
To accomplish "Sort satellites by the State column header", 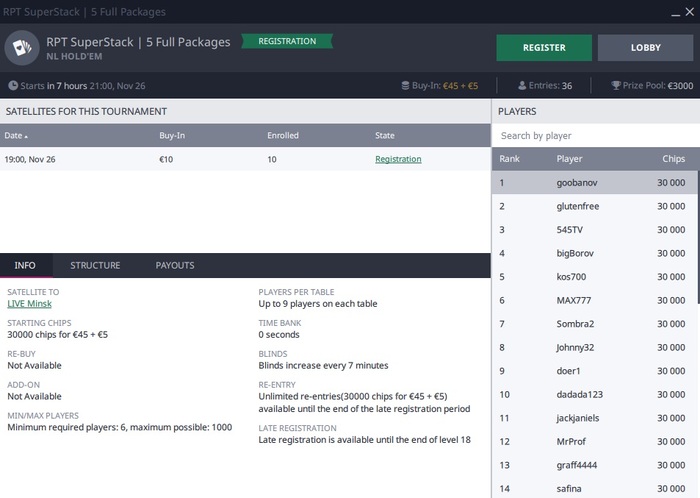I will click(x=384, y=136).
